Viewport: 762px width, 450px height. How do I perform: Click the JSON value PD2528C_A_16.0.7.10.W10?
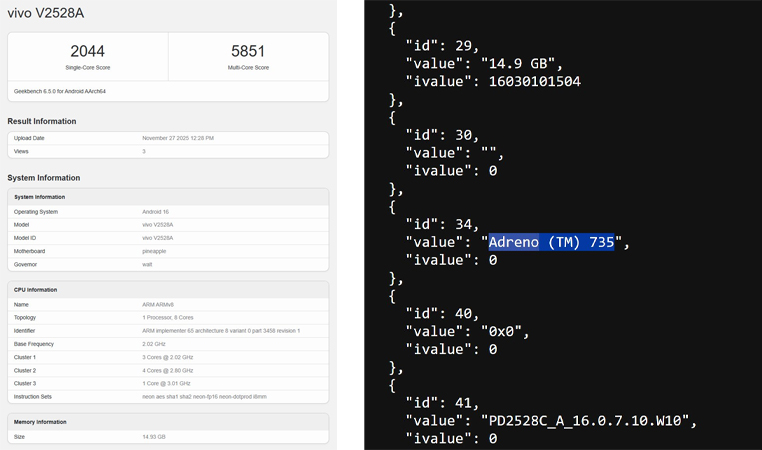587,420
